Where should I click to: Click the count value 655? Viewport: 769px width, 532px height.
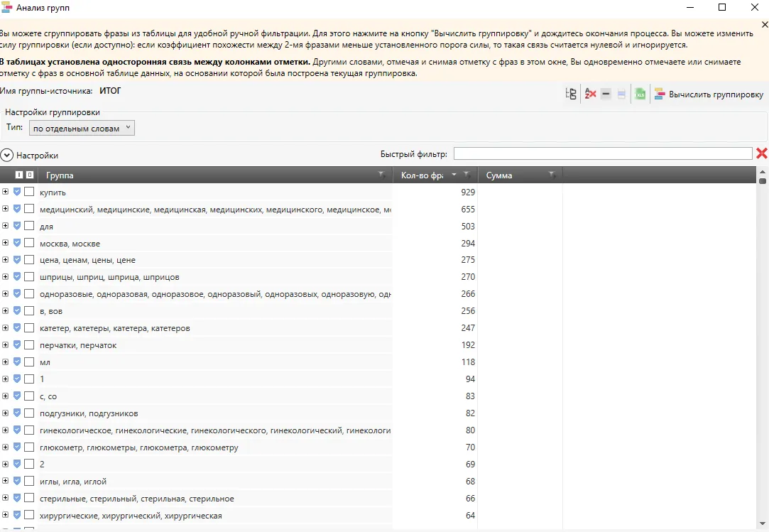tap(468, 209)
